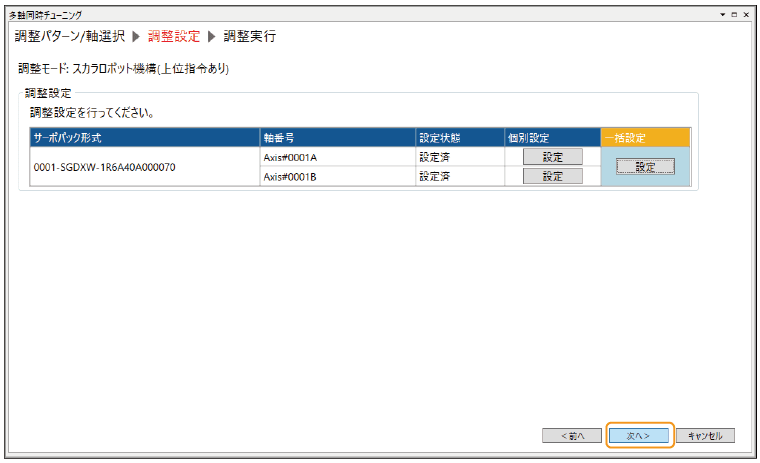
Task: Select the 調整実行 breadcrumb step
Action: (x=250, y=37)
